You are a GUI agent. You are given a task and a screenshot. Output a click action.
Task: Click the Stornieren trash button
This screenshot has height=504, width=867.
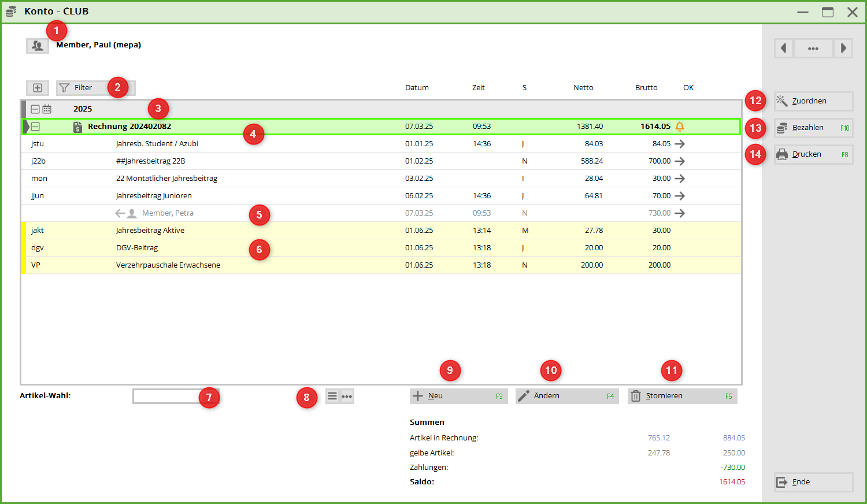682,396
